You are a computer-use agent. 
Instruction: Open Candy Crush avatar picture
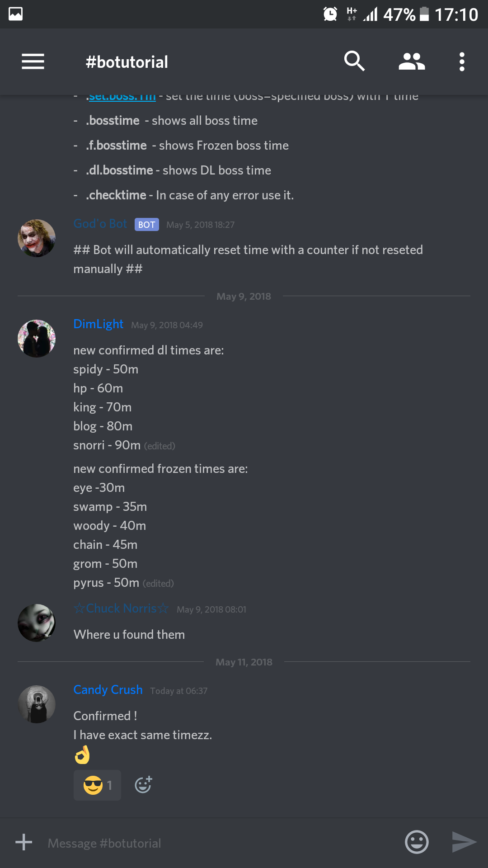click(37, 704)
